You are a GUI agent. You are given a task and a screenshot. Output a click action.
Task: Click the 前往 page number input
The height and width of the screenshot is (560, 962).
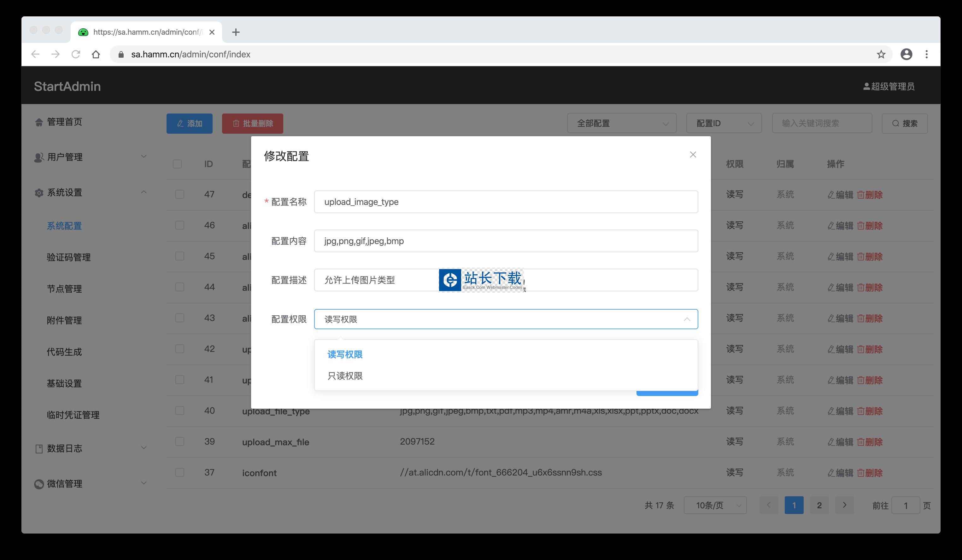(x=906, y=505)
